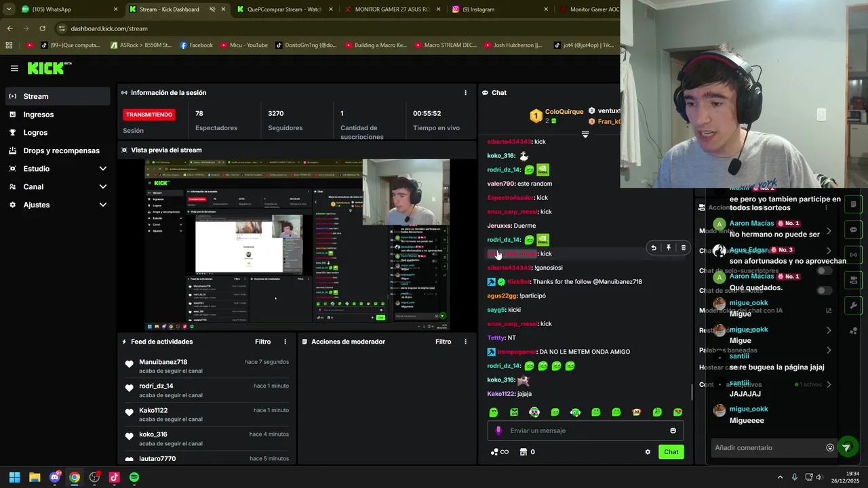The width and height of the screenshot is (868, 488).
Task: Switch to QuePCcomprar Stream tab
Action: 285,9
